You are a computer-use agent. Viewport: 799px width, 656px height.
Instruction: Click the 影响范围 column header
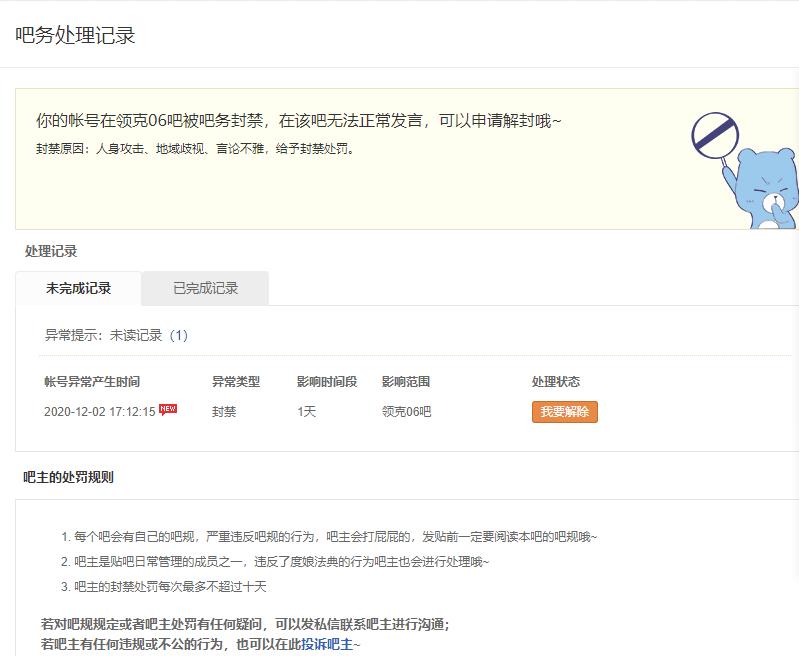406,382
